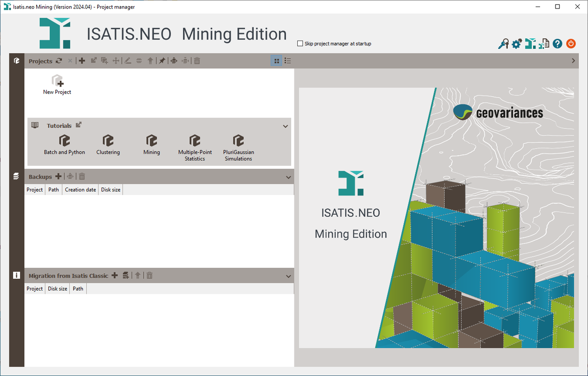Click the upward arrow icon in Migration toolbar
Viewport: 588px width, 376px height.
click(138, 275)
